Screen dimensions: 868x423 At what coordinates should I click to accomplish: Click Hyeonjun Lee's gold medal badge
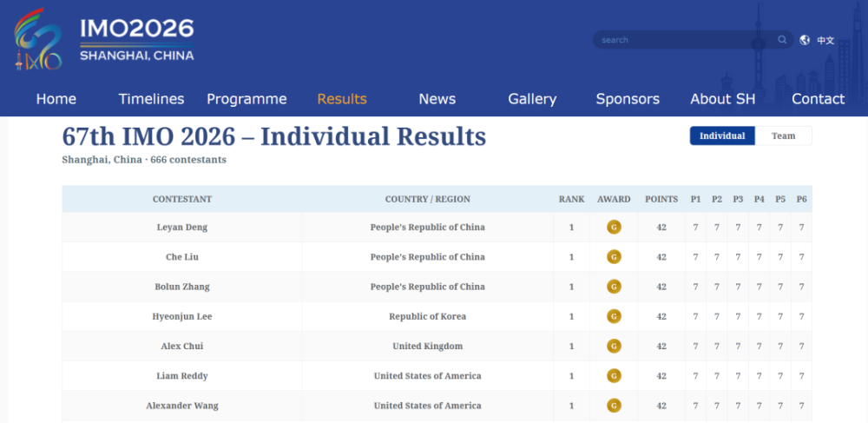614,316
